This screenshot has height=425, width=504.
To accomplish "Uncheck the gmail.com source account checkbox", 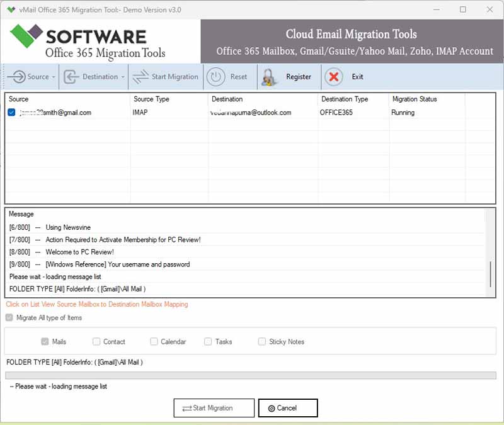I will [11, 113].
